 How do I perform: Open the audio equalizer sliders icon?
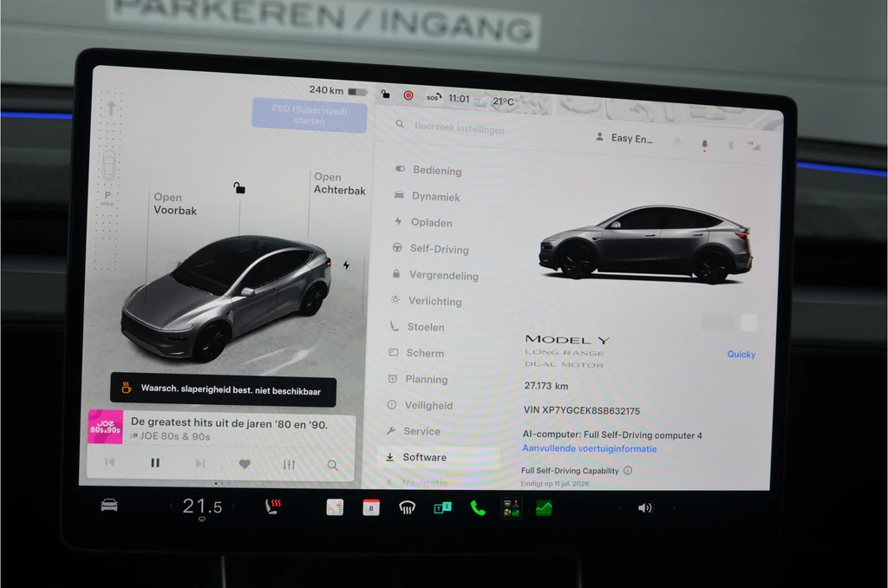click(289, 465)
